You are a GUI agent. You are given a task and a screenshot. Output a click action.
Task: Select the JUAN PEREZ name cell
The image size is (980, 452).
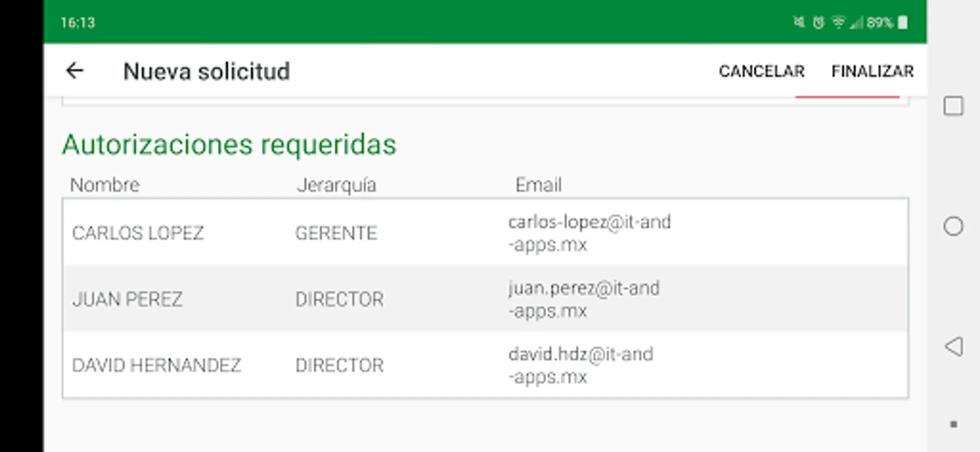click(x=127, y=299)
